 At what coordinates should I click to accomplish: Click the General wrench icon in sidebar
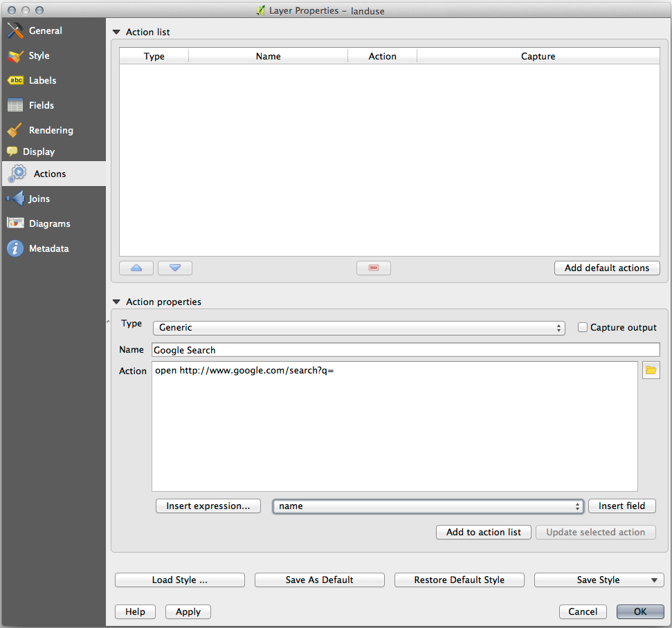15,31
